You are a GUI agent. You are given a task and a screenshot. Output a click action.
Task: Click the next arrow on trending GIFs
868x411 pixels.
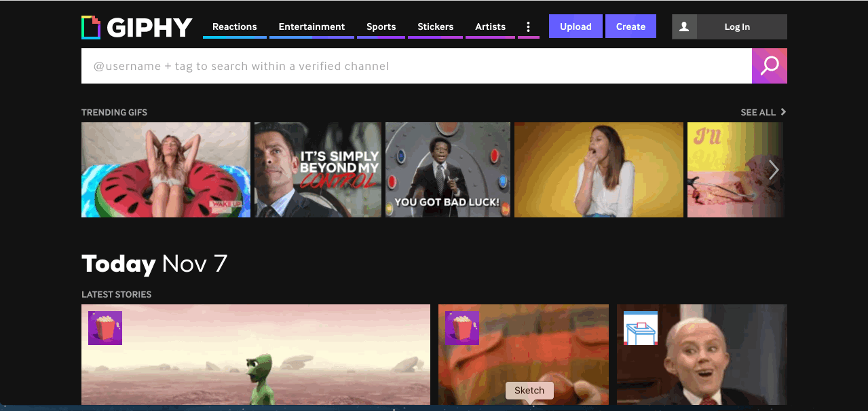point(773,170)
